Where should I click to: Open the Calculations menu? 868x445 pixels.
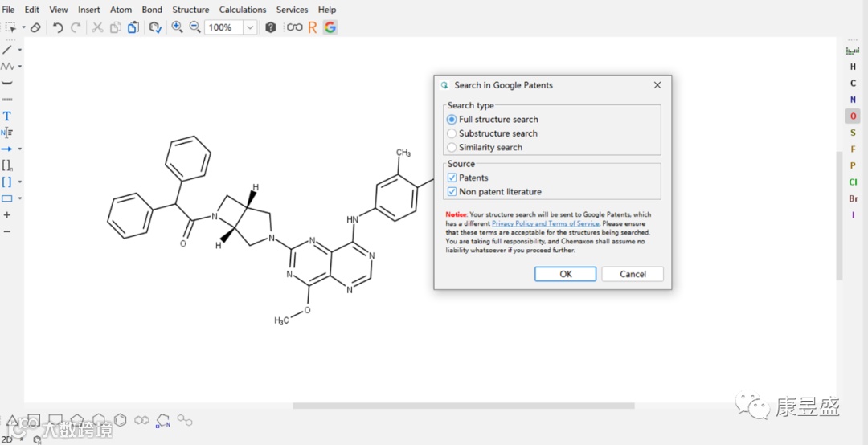tap(243, 10)
